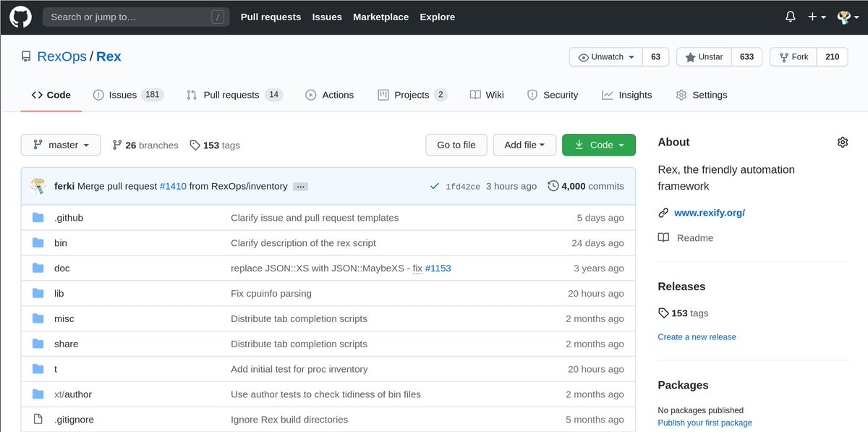Go to Explore
Image resolution: width=868 pixels, height=432 pixels.
[438, 17]
